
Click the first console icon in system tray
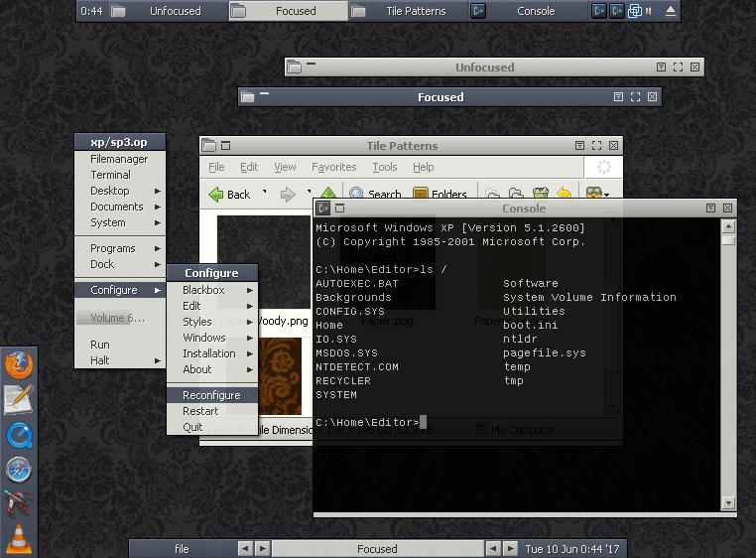pos(599,11)
